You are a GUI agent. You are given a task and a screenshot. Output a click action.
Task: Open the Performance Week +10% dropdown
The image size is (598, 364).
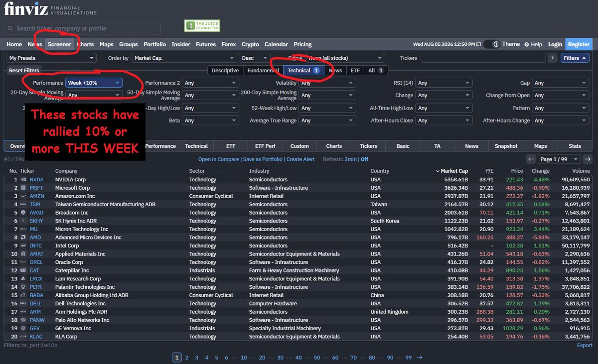pyautogui.click(x=94, y=83)
